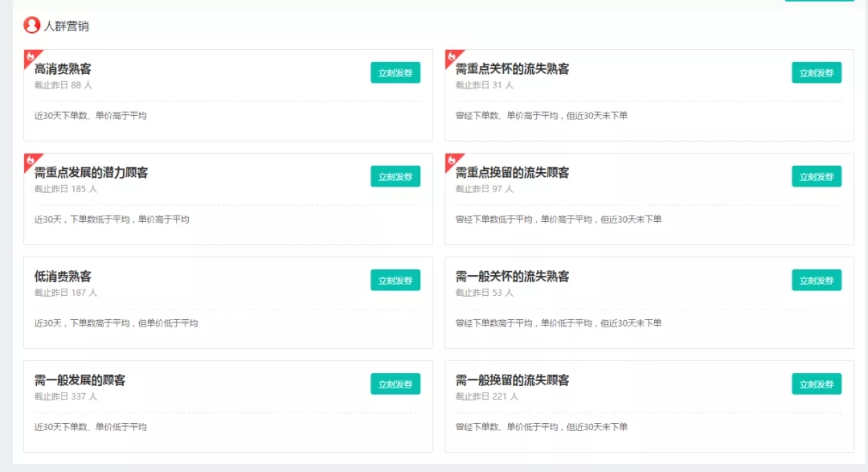868x472 pixels.
Task: Click the 需一般挽留的流失顾客 title
Action: click(x=512, y=380)
